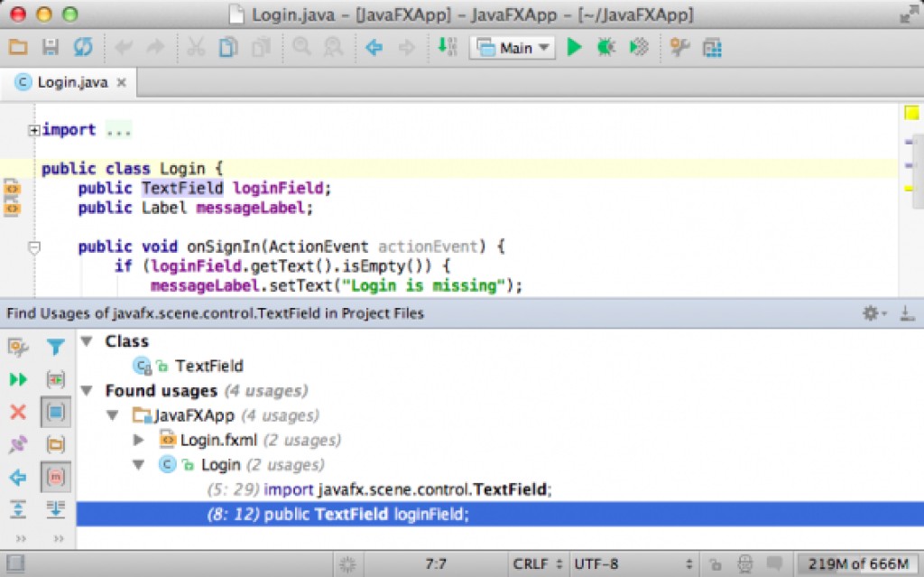The height and width of the screenshot is (577, 924).
Task: Open the Main run configuration dropdown
Action: tap(512, 48)
